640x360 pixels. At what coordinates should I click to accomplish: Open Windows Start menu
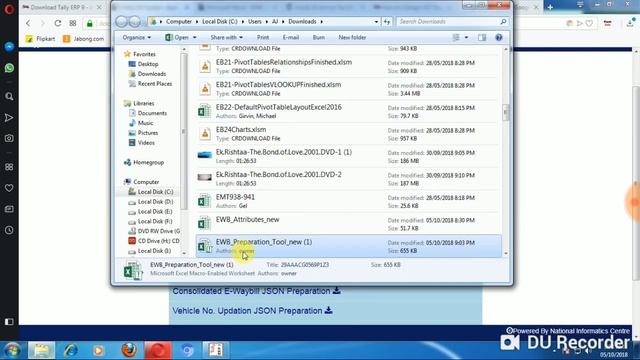(x=12, y=350)
